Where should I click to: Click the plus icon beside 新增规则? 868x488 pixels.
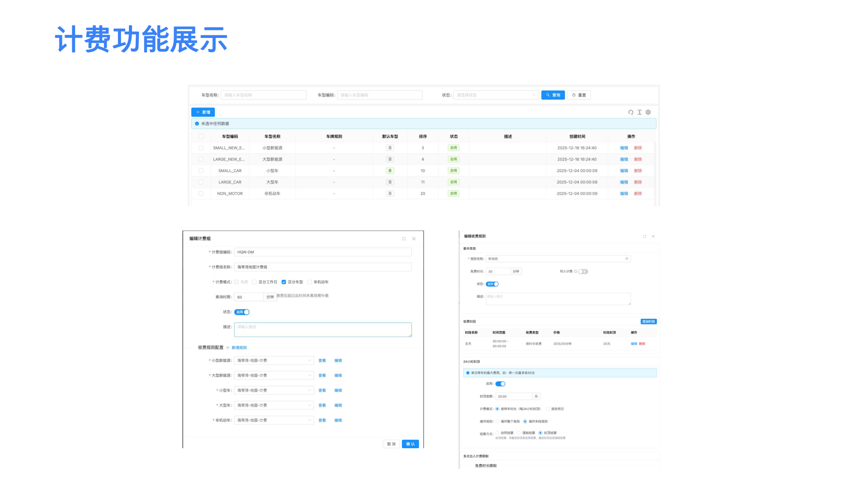[227, 347]
